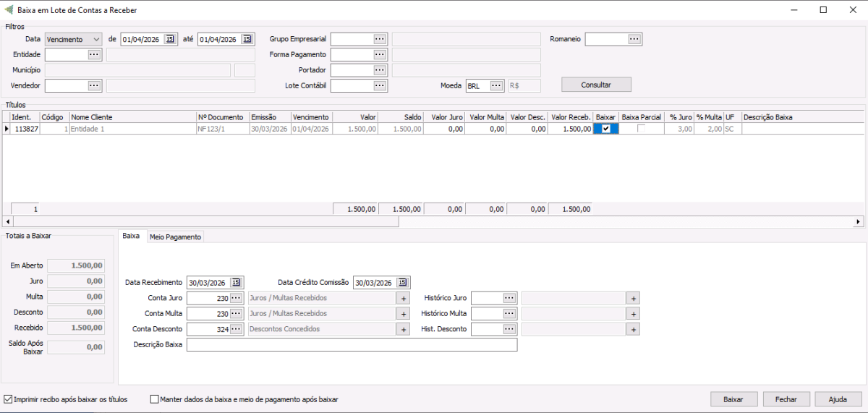Open calendar picker for the 'de' start date
The height and width of the screenshot is (413, 868).
[x=170, y=39]
